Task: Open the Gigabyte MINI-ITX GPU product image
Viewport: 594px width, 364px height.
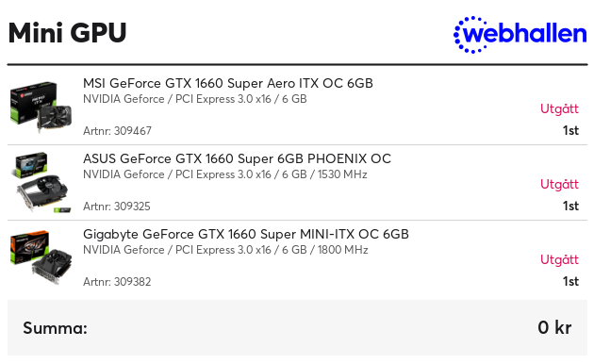Action: click(41, 257)
